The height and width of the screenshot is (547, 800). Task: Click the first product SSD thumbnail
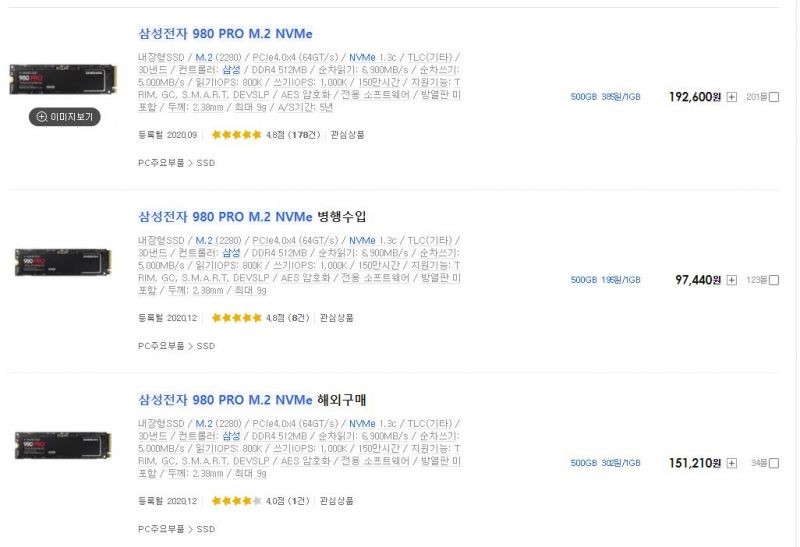(63, 79)
